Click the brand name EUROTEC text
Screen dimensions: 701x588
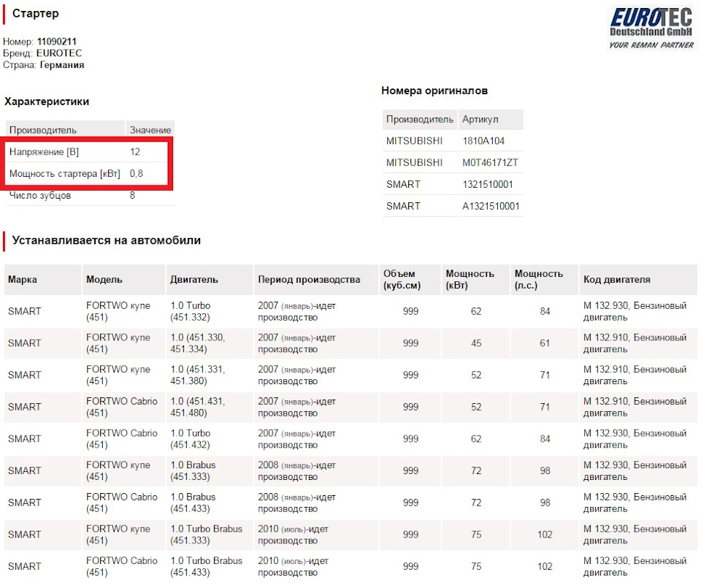click(59, 53)
